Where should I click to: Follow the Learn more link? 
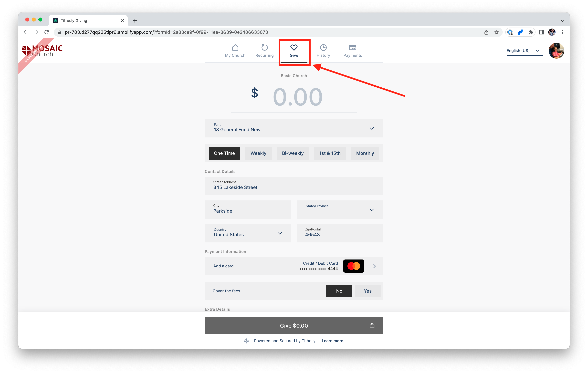(x=333, y=341)
